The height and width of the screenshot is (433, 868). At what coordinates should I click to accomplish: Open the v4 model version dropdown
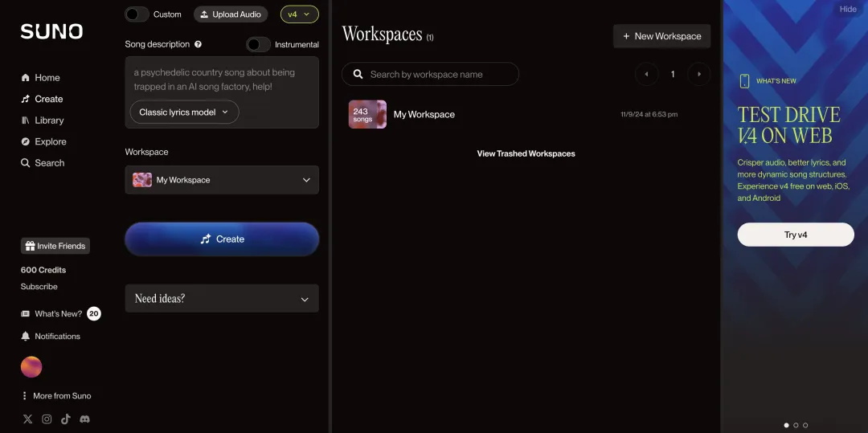(x=299, y=14)
